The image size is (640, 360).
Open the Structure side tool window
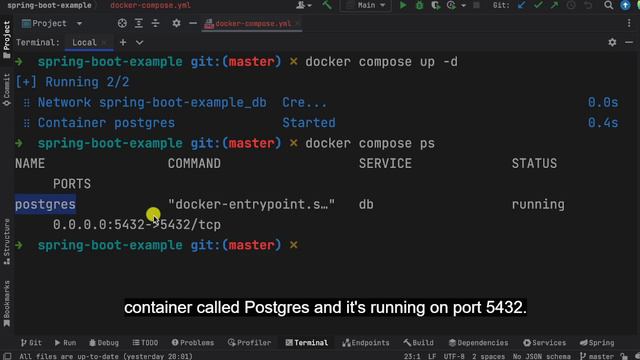[6, 242]
